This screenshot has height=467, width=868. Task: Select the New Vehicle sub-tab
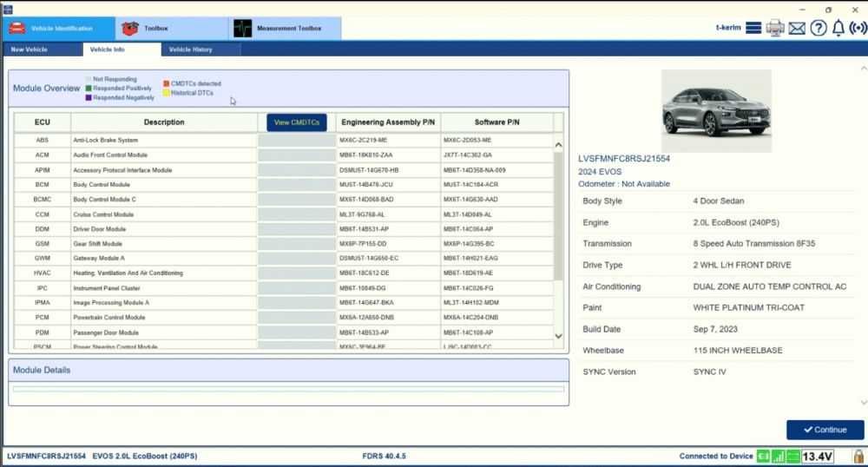tap(43, 49)
